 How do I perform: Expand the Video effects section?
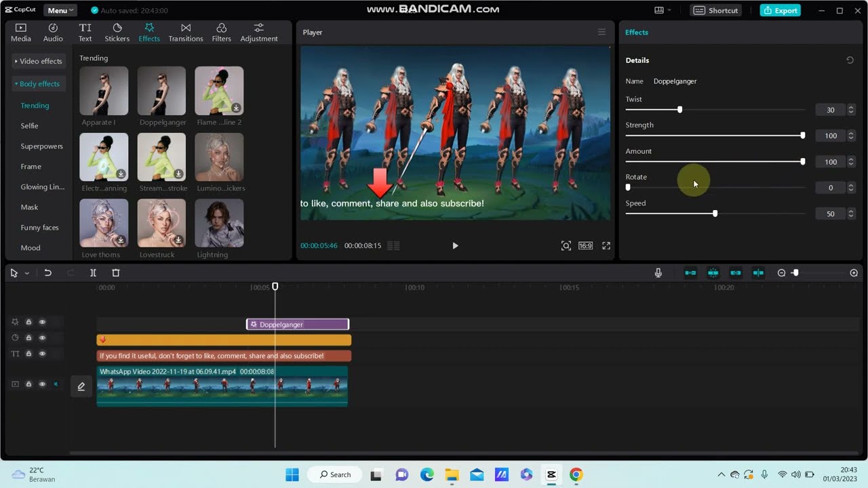[x=39, y=61]
